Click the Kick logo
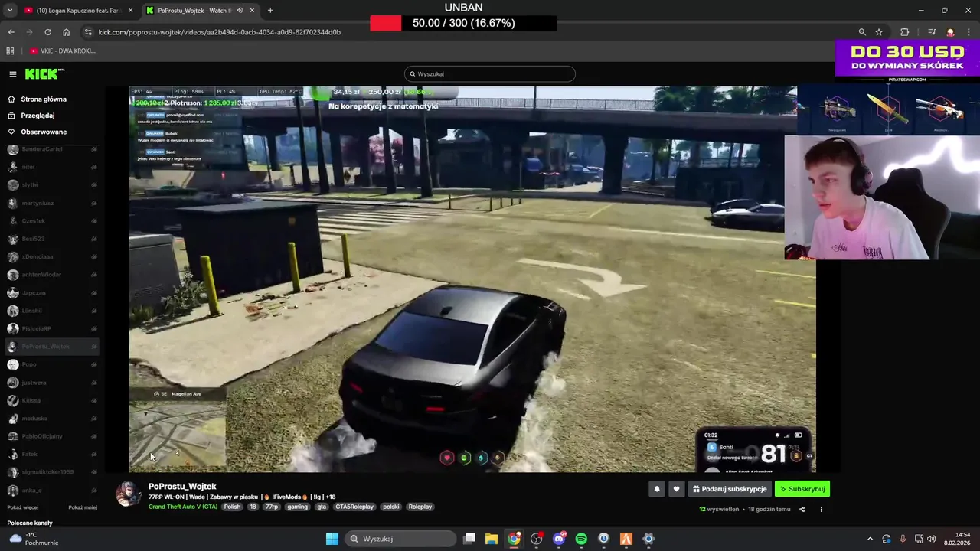 point(44,74)
